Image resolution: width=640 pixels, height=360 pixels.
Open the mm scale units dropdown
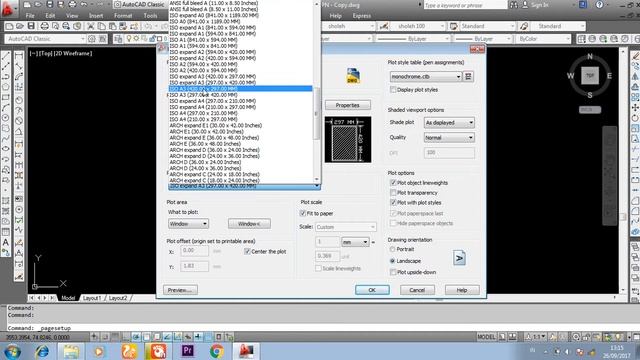click(355, 242)
